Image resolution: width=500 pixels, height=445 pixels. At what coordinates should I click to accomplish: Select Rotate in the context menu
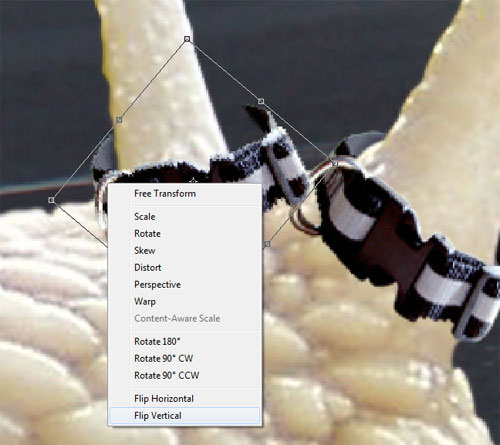click(184, 234)
